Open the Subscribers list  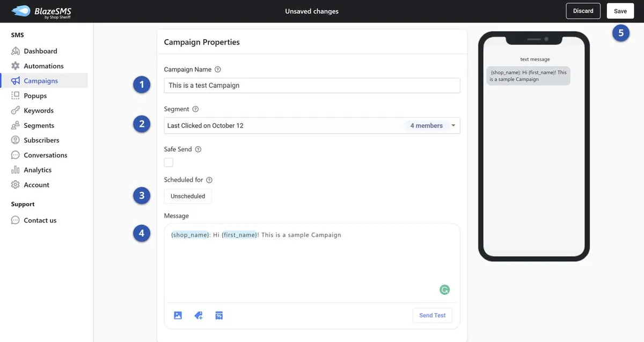point(41,140)
